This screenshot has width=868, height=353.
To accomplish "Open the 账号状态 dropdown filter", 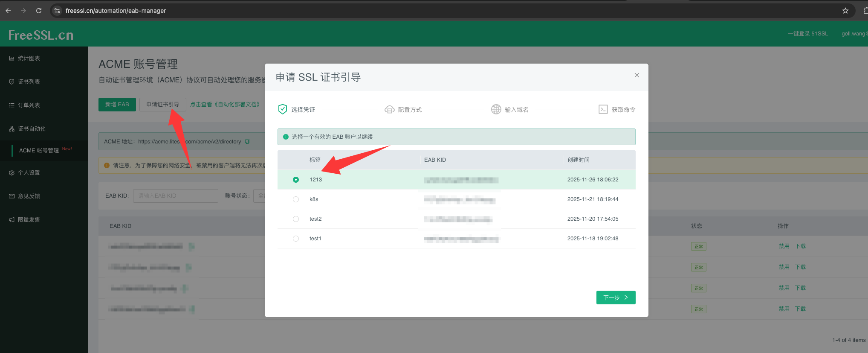I will (x=259, y=196).
